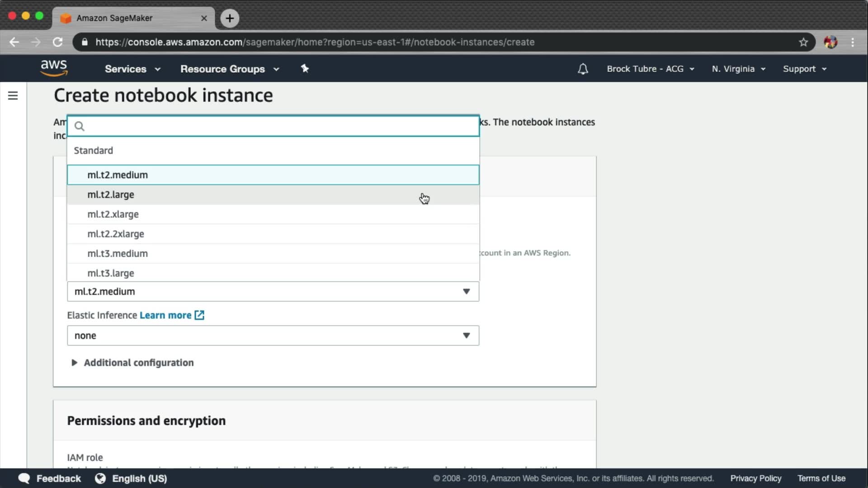Open the Chrome profile avatar
Screen dimensions: 868x488
(830, 42)
